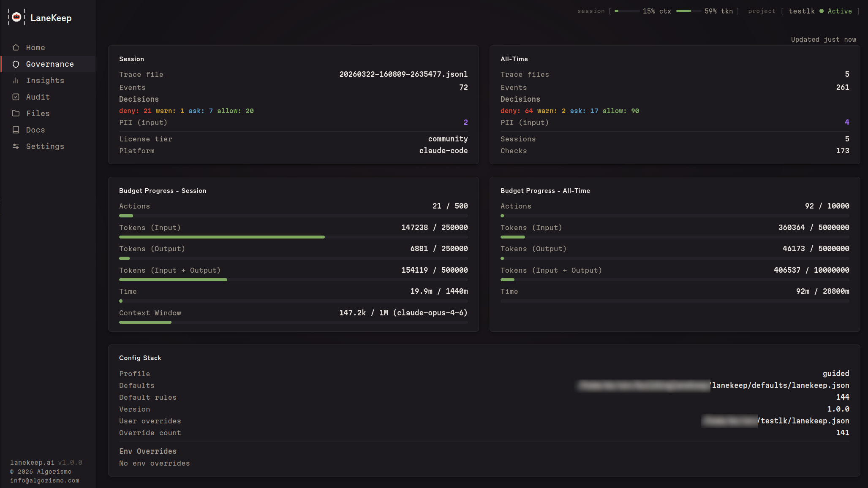Viewport: 868px width, 488px height.
Task: Open Insights via the bar chart icon
Action: [x=16, y=80]
